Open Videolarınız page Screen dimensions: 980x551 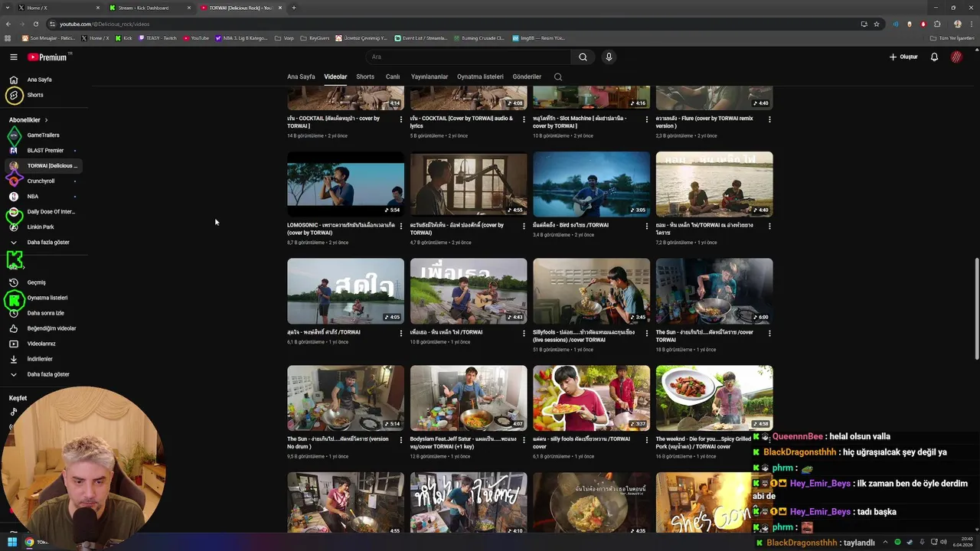click(43, 344)
